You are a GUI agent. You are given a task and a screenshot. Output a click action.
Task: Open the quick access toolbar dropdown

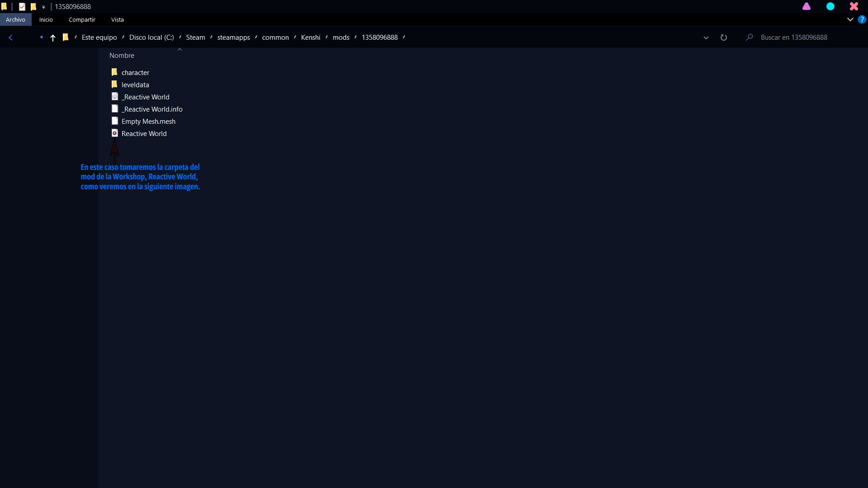43,7
